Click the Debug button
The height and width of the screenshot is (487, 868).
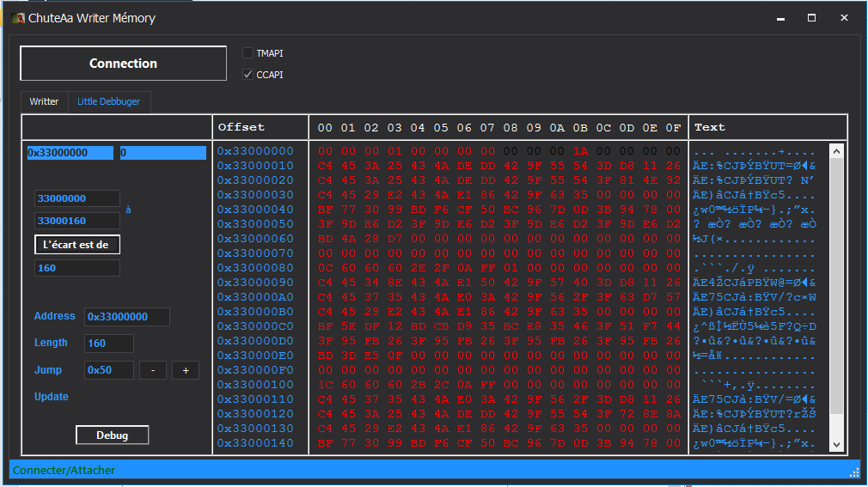point(113,435)
